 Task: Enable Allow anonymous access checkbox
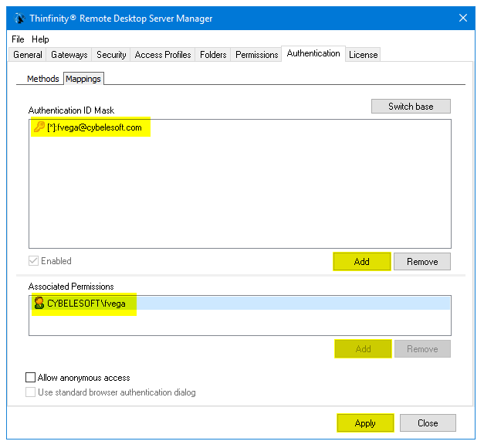[x=30, y=377]
